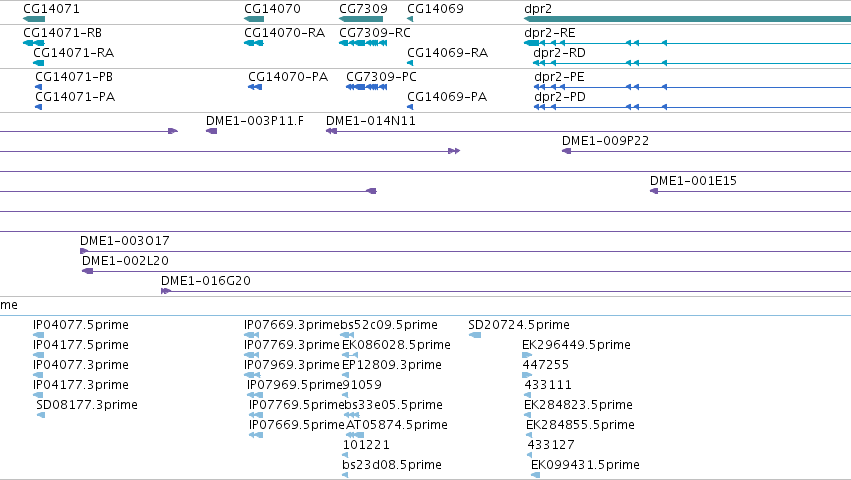Click the IP04177.3prime EST label
Screen dimensions: 851x480
click(x=81, y=385)
